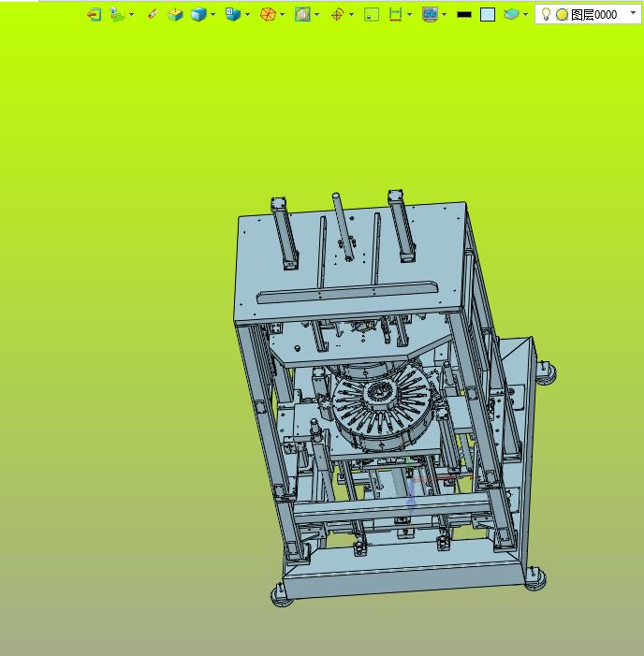Viewport: 644px width, 656px height.
Task: Click the yellow circle layer color icon
Action: (x=562, y=15)
